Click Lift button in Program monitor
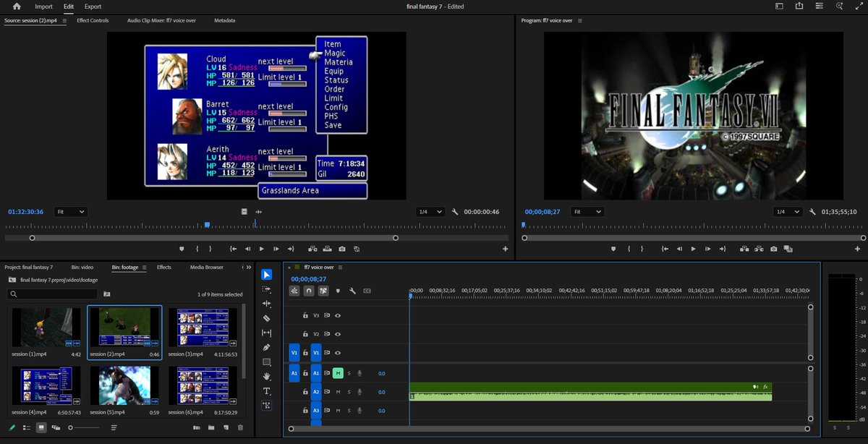 pos(745,249)
